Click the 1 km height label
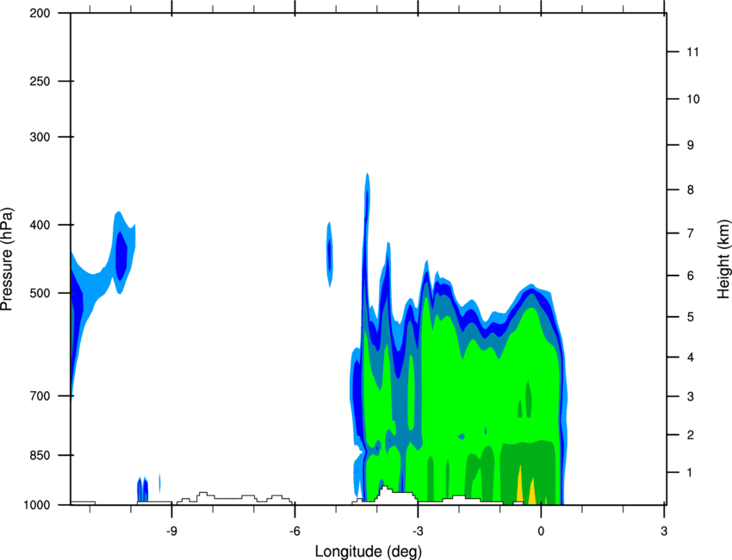The width and height of the screenshot is (732, 560). click(x=690, y=473)
